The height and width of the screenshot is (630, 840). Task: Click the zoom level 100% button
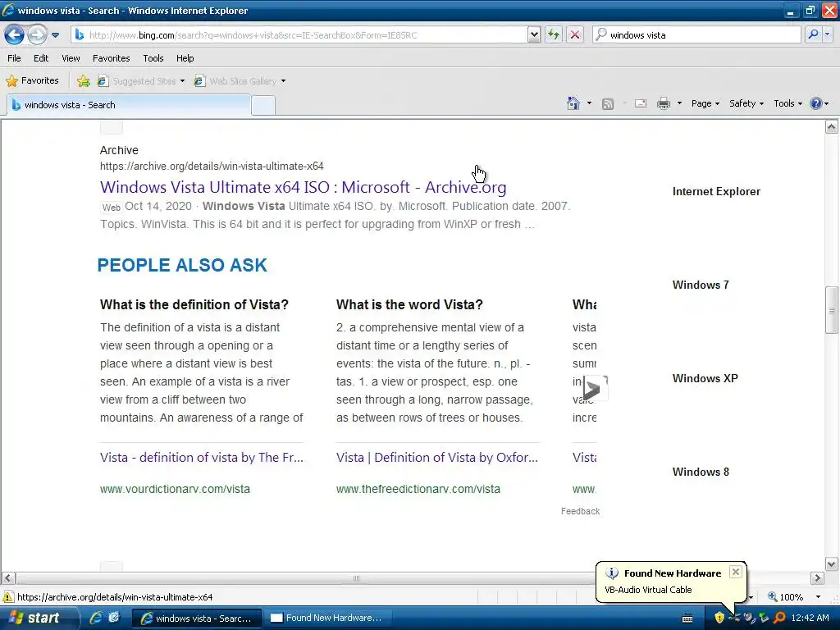point(785,597)
